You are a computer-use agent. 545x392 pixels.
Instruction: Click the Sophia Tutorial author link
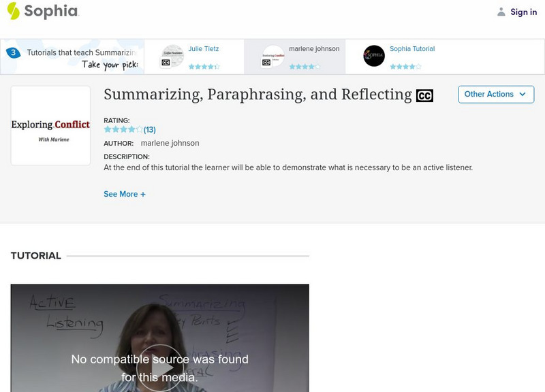pyautogui.click(x=412, y=49)
